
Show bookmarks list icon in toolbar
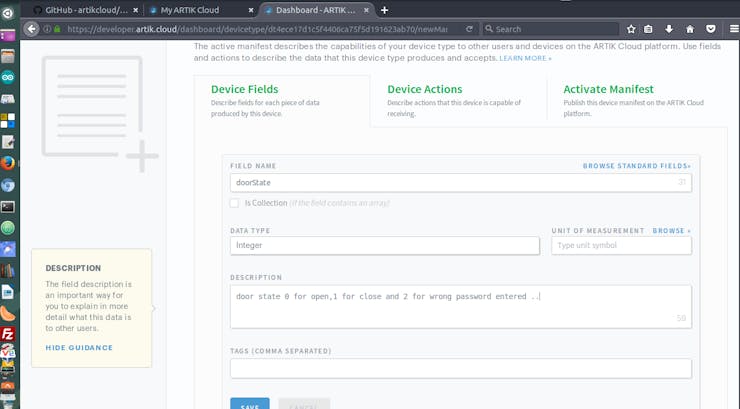[x=648, y=29]
